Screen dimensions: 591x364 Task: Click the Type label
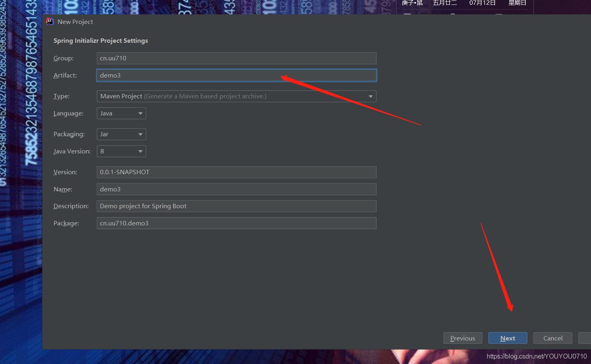pyautogui.click(x=62, y=96)
